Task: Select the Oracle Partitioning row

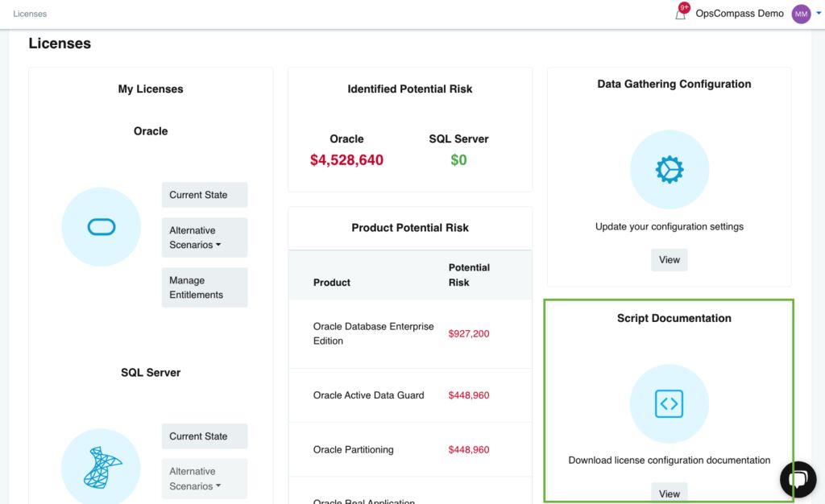Action: [354, 450]
